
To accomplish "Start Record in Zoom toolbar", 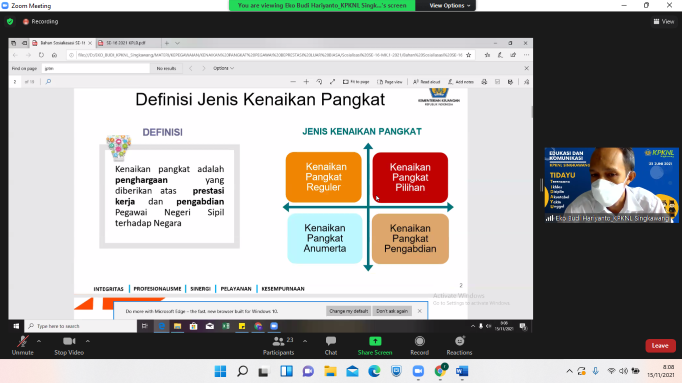I will point(419,346).
